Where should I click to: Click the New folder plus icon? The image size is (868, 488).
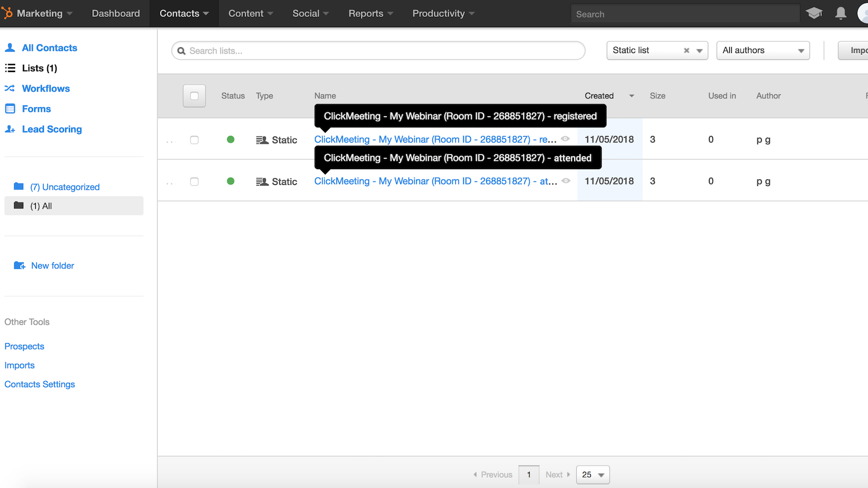click(20, 265)
